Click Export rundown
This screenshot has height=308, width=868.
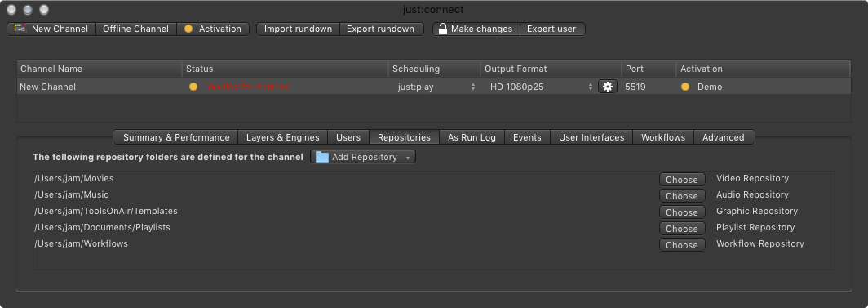[x=381, y=29]
